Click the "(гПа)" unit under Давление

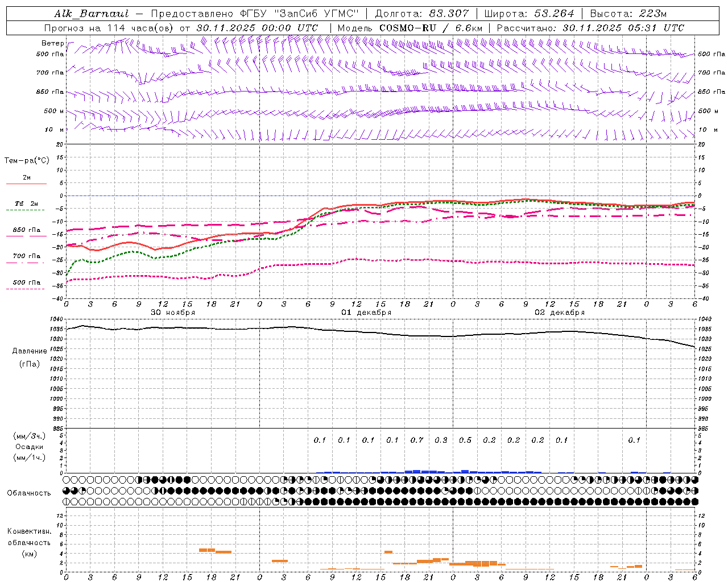pos(30,364)
